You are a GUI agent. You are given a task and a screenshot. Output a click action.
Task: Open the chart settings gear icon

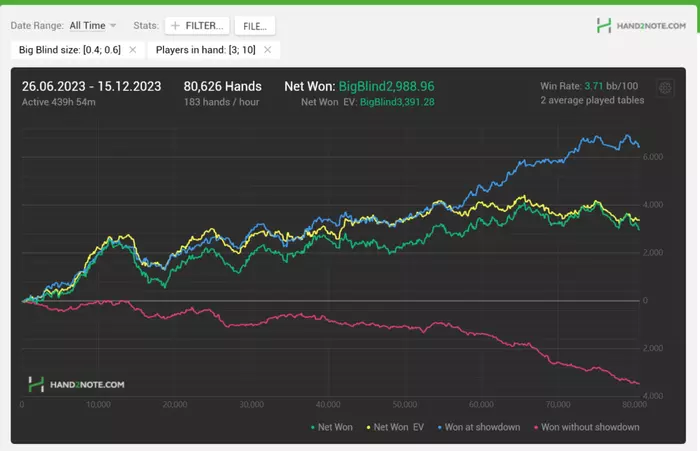point(665,88)
